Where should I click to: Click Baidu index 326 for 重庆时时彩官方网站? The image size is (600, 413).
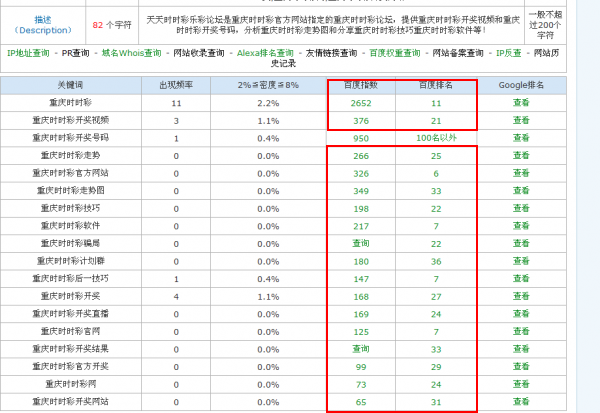point(361,173)
